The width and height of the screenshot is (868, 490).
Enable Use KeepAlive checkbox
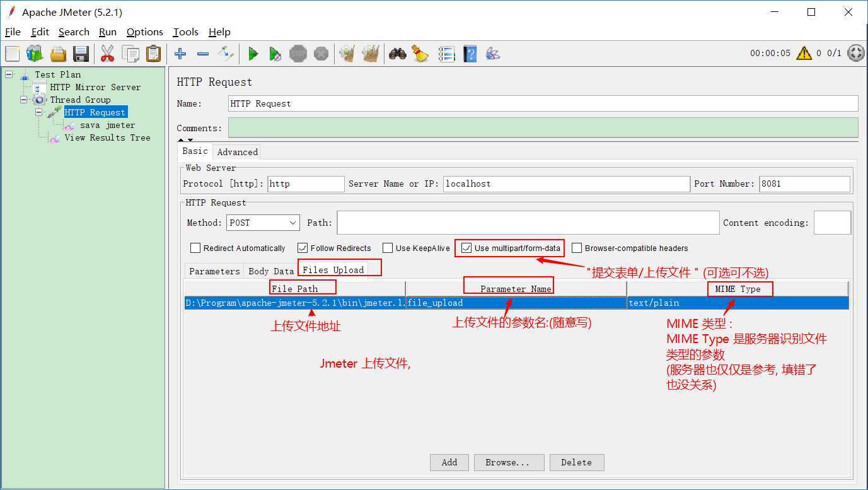tap(388, 248)
